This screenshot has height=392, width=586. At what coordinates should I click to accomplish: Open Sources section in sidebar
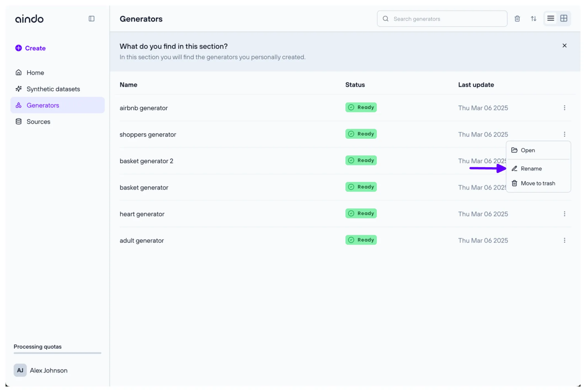tap(38, 122)
